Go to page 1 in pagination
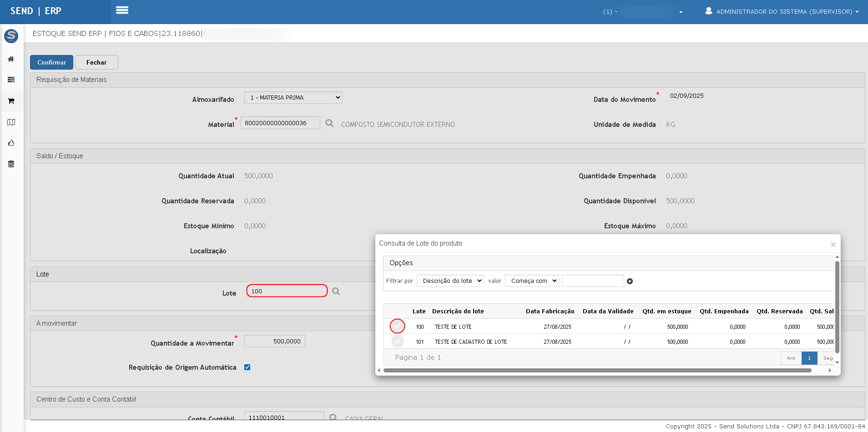868x432 pixels. tap(809, 358)
